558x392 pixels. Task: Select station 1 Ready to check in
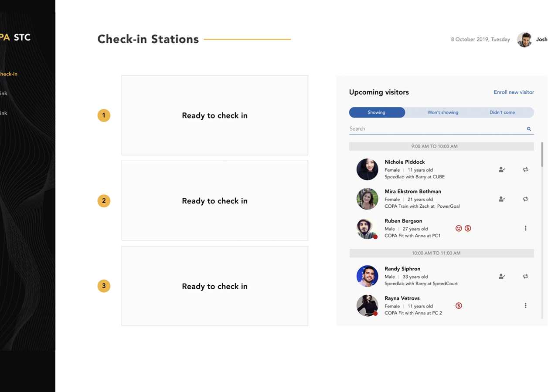coord(214,115)
